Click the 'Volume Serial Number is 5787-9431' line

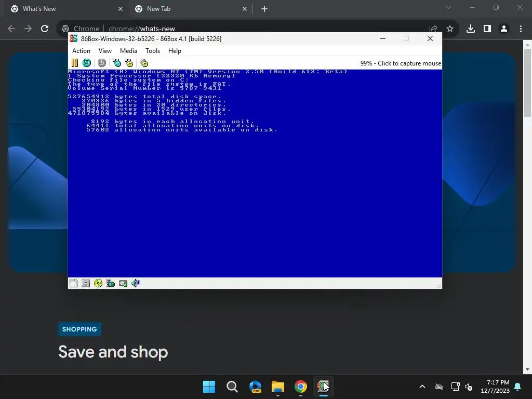144,88
